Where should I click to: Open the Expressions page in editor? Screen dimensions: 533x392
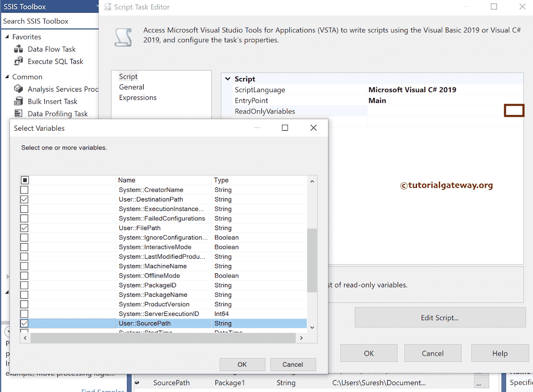[x=137, y=97]
